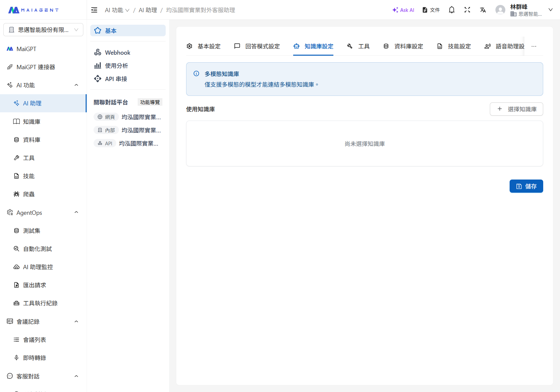This screenshot has width=560, height=392.
Task: Click the Ask AI sparkle button
Action: point(403,10)
